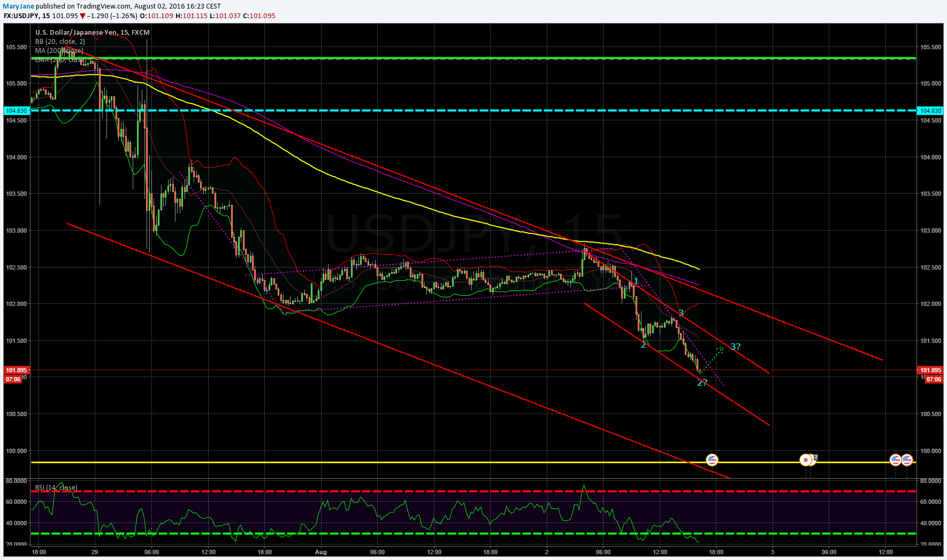Image resolution: width=947 pixels, height=560 pixels.
Task: Click the '29' date label on time axis
Action: coord(95,552)
